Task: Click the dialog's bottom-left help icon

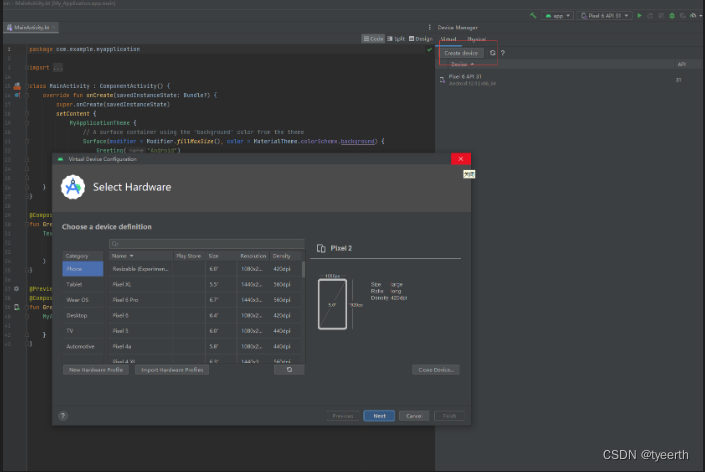Action: point(63,416)
